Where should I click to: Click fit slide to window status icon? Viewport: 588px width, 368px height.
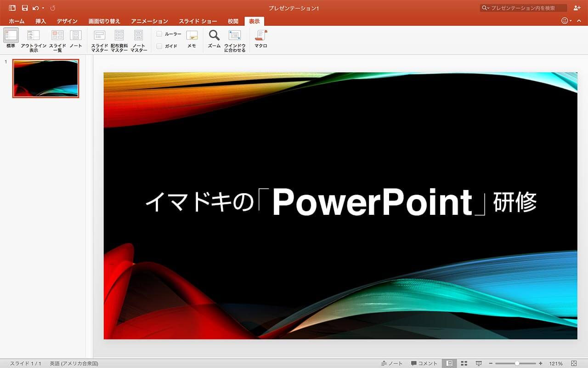point(574,363)
